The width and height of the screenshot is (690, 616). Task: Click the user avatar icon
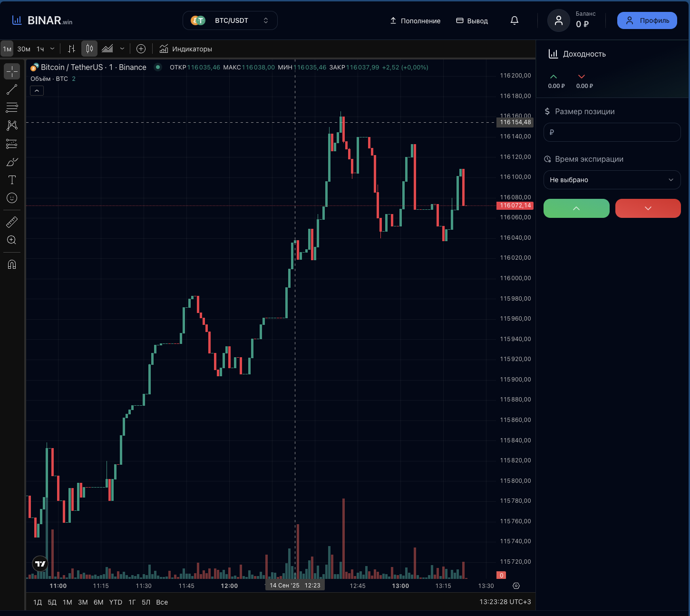(559, 20)
